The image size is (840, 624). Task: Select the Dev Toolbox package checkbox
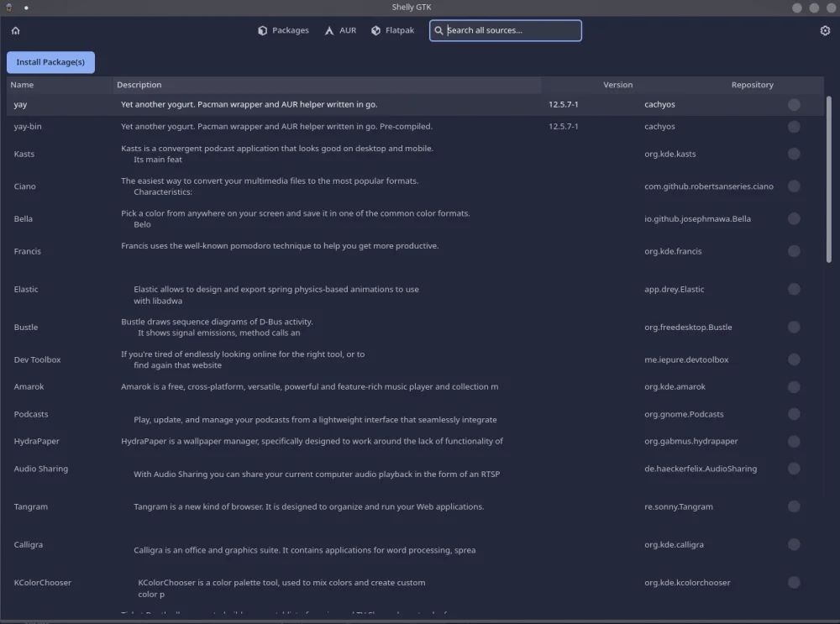pyautogui.click(x=794, y=359)
